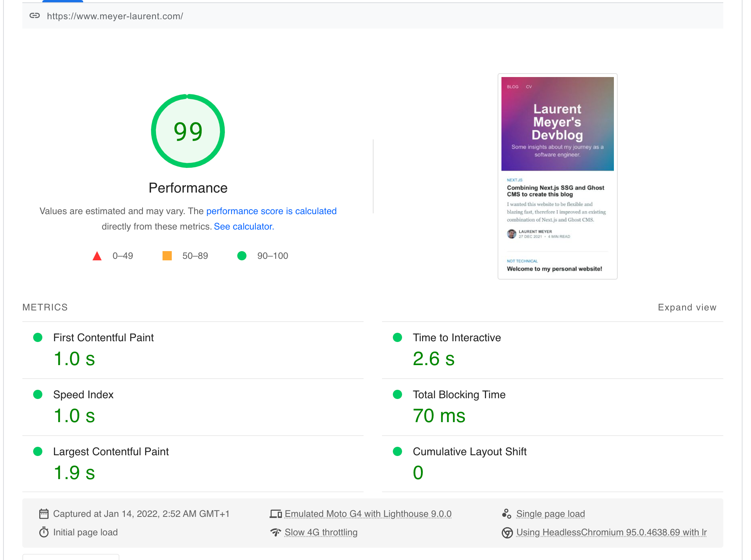Click the green circle 90–100 legend icon
Image resolution: width=751 pixels, height=560 pixels.
click(x=242, y=256)
